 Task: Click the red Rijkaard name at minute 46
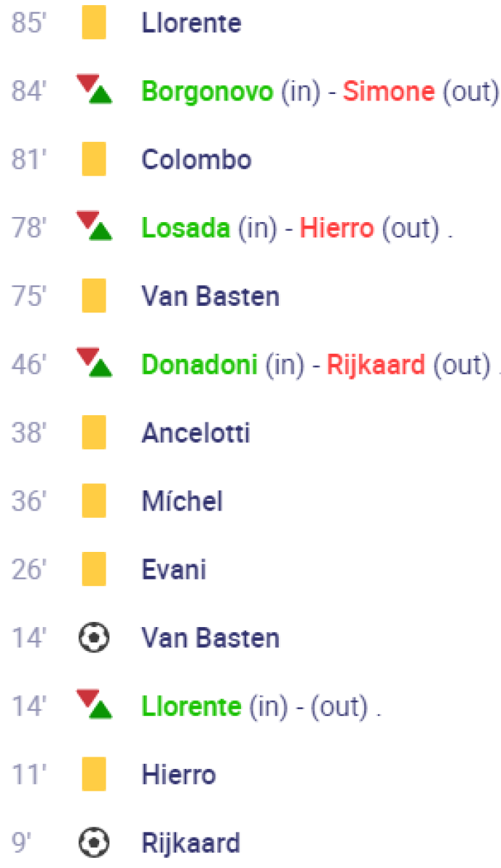[x=376, y=365]
